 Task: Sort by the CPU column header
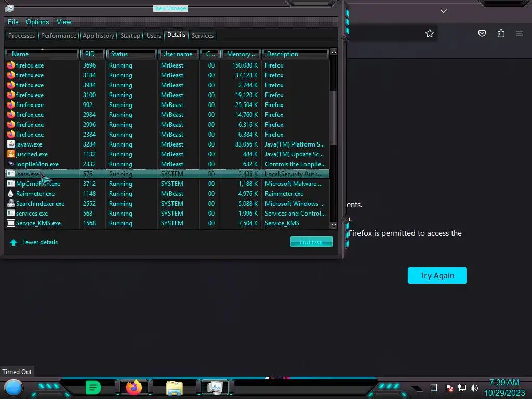point(210,54)
